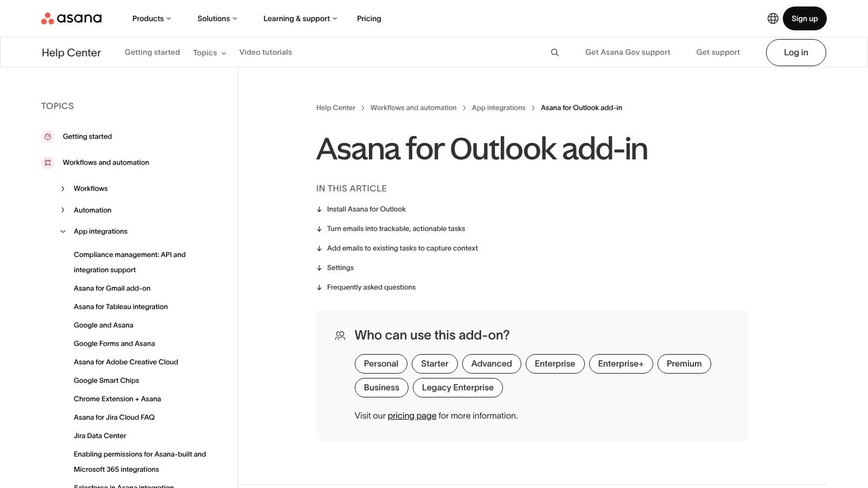Screen dimensions: 868x488
Task: Expand the Solutions menu
Action: 217,18
